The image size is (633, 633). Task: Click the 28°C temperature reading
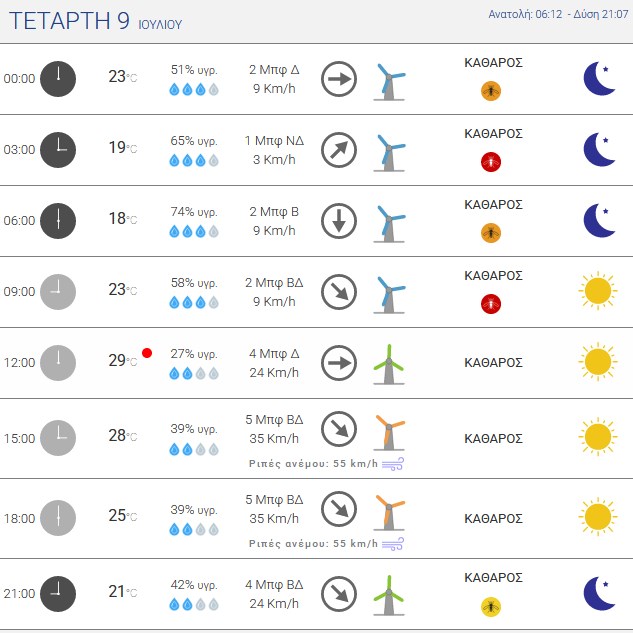click(123, 436)
